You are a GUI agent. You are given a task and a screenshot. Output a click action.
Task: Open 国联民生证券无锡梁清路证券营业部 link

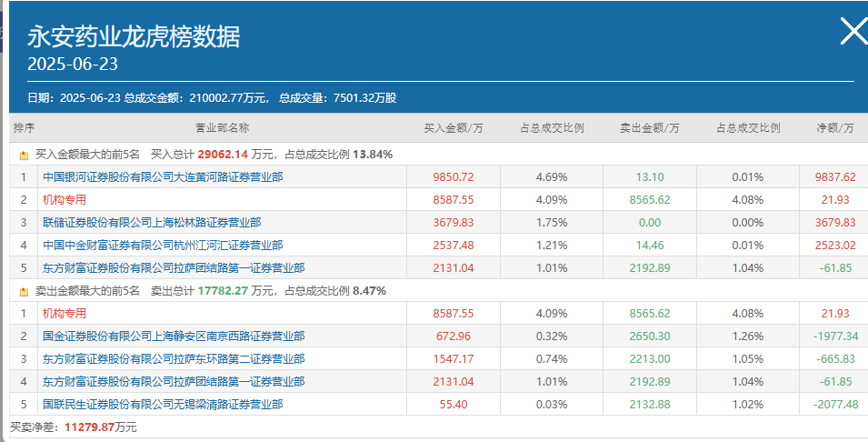(163, 404)
